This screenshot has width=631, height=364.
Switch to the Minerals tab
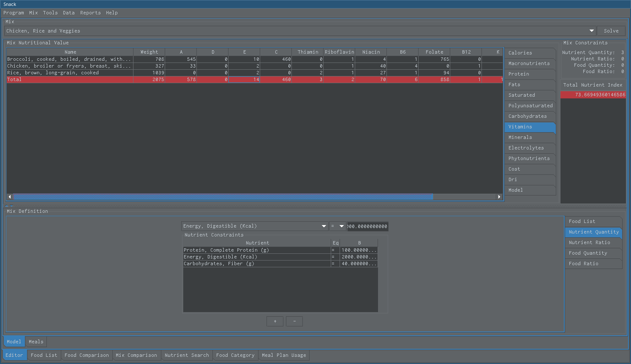pos(530,137)
